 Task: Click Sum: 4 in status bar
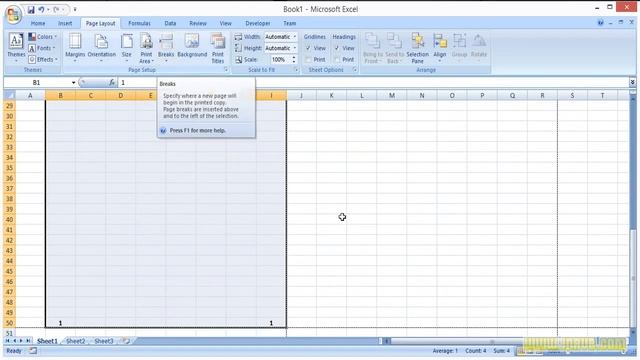[501, 351]
